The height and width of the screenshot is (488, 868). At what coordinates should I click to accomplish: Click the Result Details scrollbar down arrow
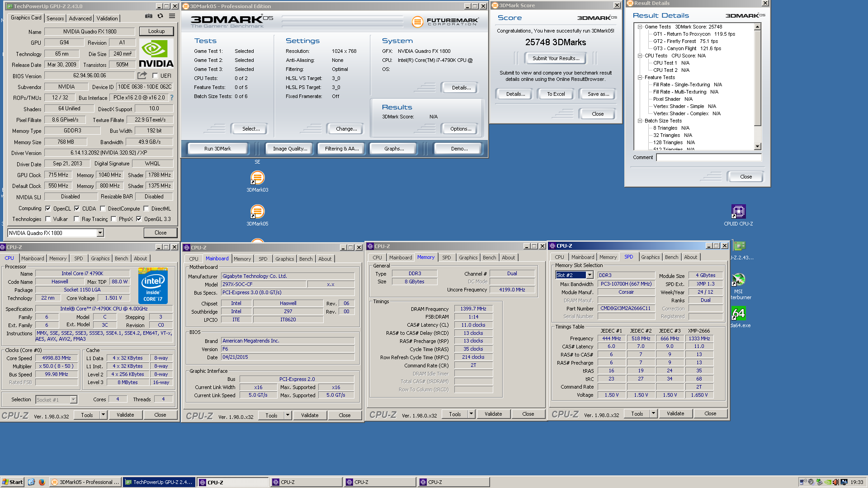pyautogui.click(x=758, y=146)
